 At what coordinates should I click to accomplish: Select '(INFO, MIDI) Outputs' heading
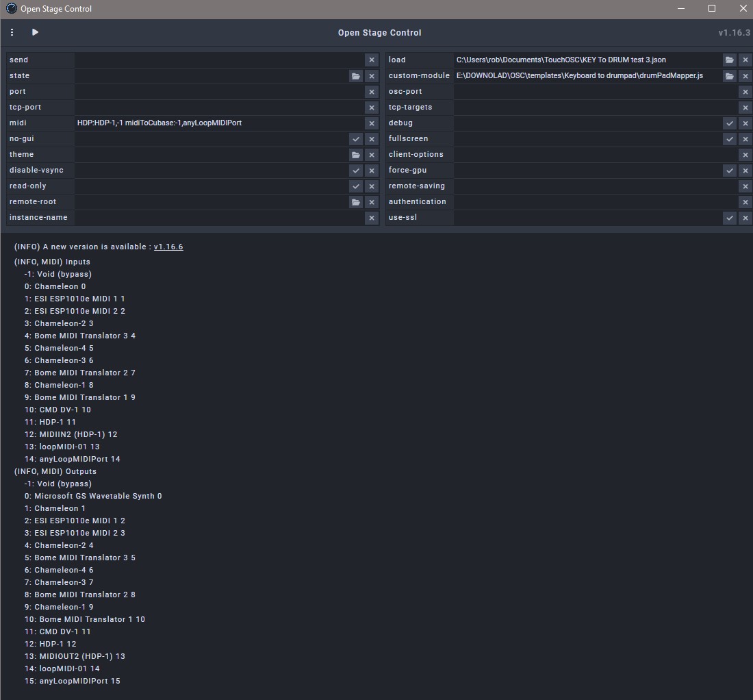55,471
